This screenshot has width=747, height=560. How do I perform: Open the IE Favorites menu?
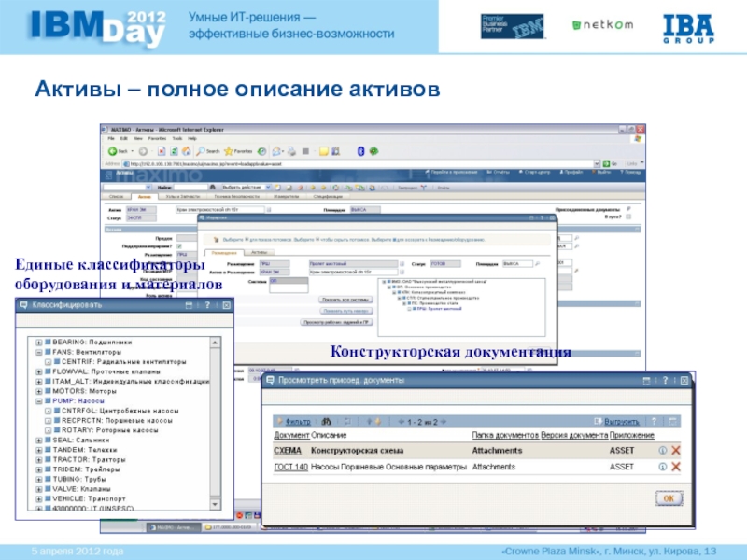tap(157, 138)
